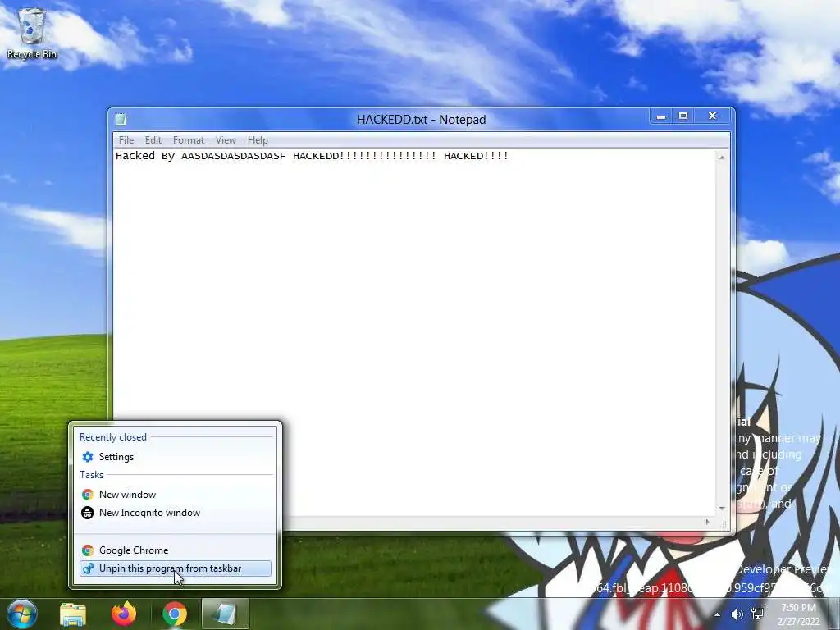840x630 pixels.
Task: Launch File Explorer from the taskbar
Action: [x=73, y=614]
